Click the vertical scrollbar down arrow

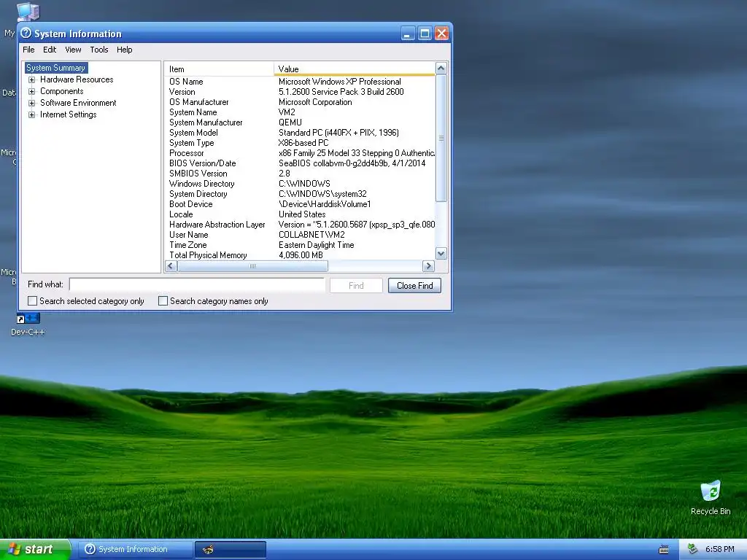[x=441, y=254]
